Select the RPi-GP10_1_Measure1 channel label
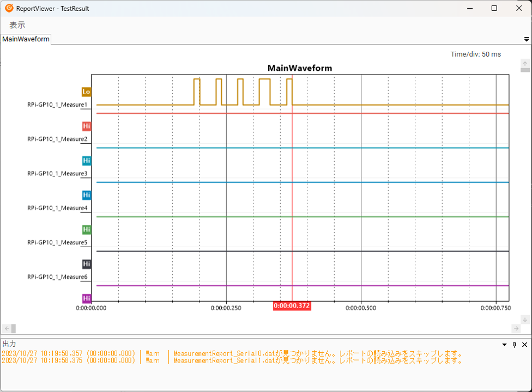Image resolution: width=532 pixels, height=392 pixels. [57, 105]
